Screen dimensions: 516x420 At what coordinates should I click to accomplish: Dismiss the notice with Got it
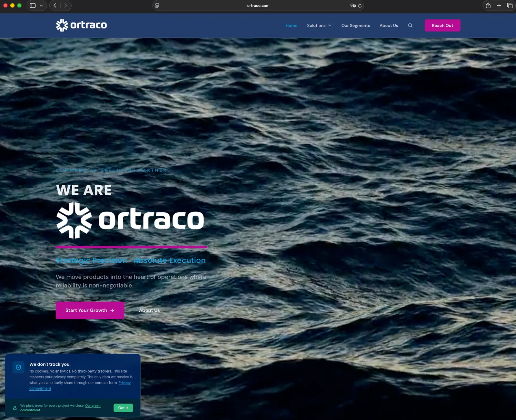point(123,408)
